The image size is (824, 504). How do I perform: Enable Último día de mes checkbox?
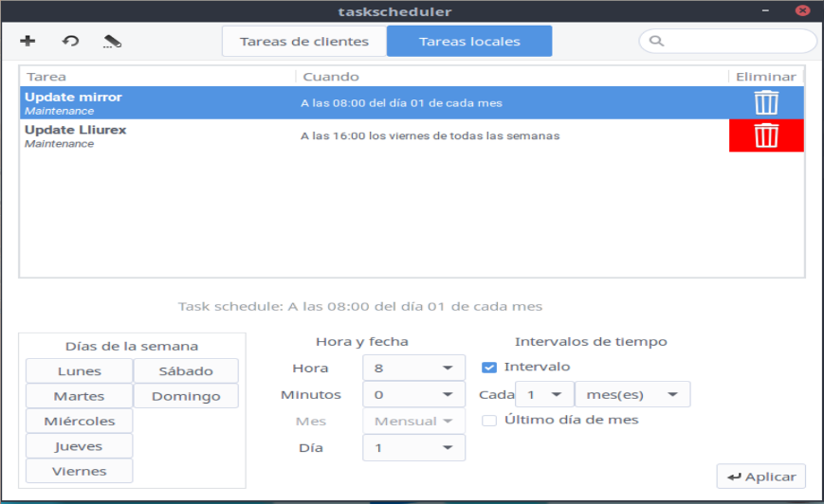click(x=489, y=420)
